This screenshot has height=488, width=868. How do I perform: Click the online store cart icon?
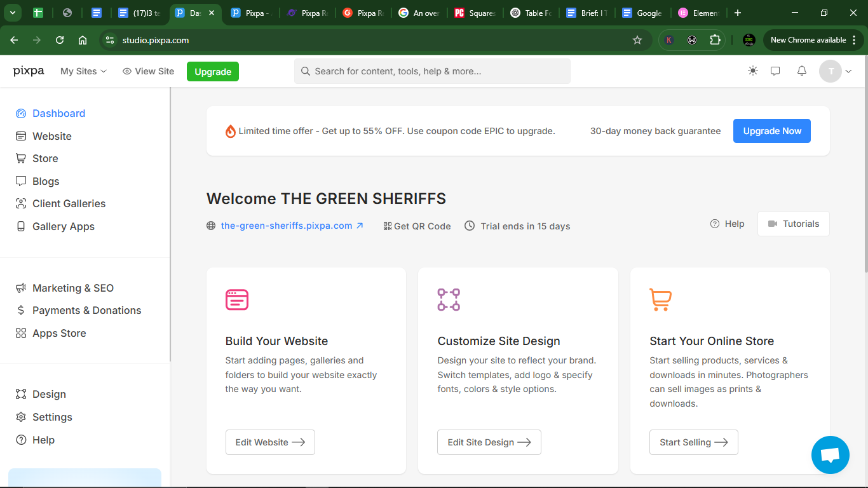[661, 299]
